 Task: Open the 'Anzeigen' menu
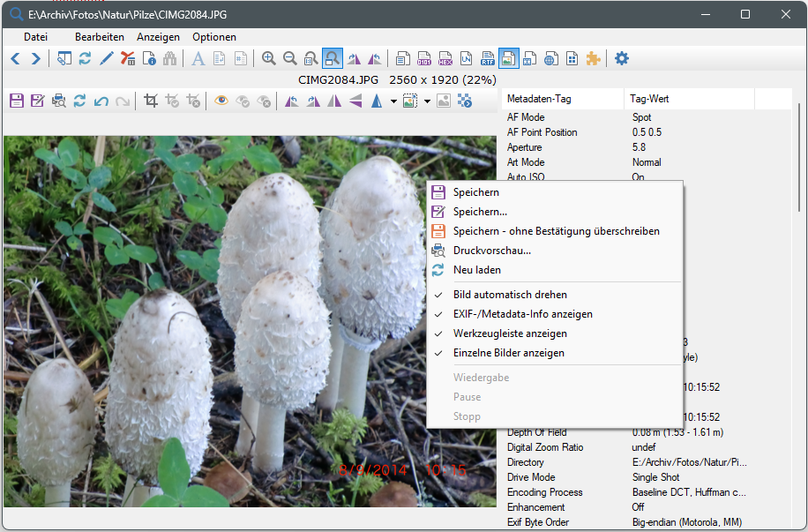[158, 37]
